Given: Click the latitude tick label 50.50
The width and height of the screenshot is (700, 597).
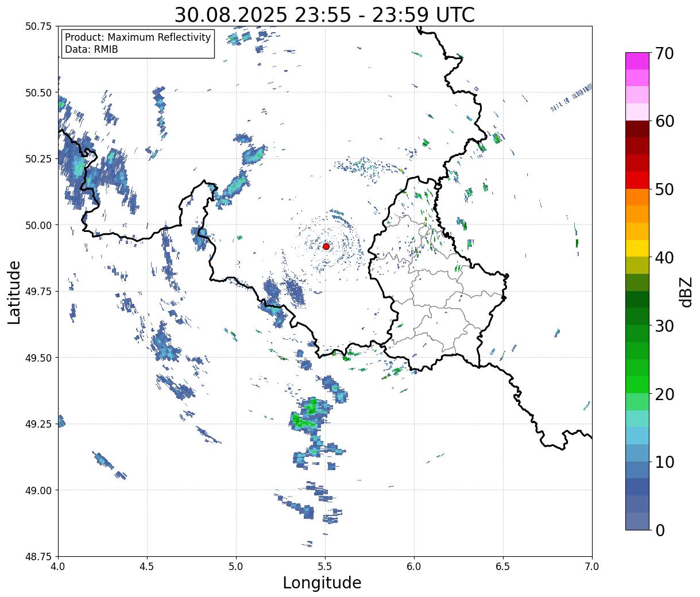Looking at the screenshot, I should point(38,92).
